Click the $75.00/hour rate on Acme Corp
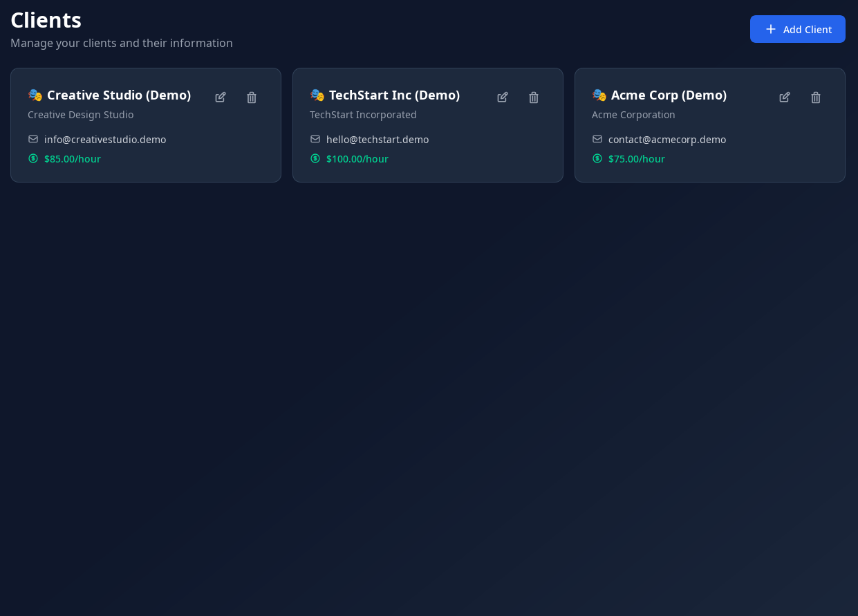Viewport: 858px width, 616px height. pos(637,158)
